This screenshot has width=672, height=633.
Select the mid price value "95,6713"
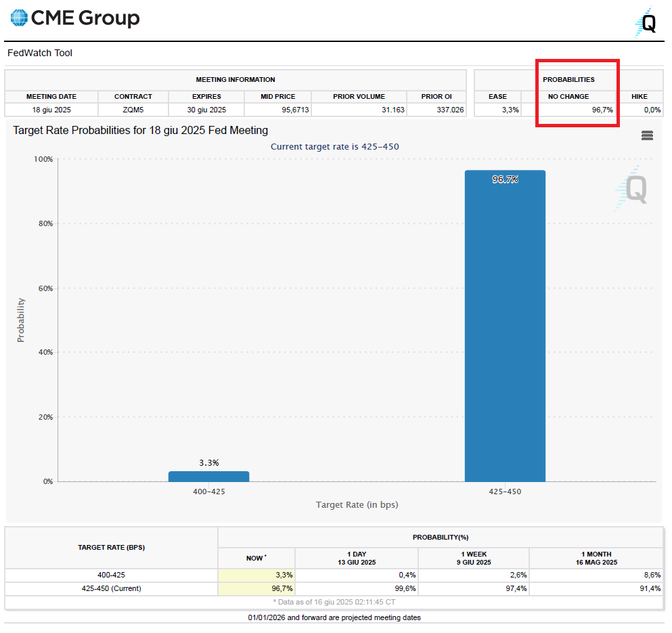(295, 110)
